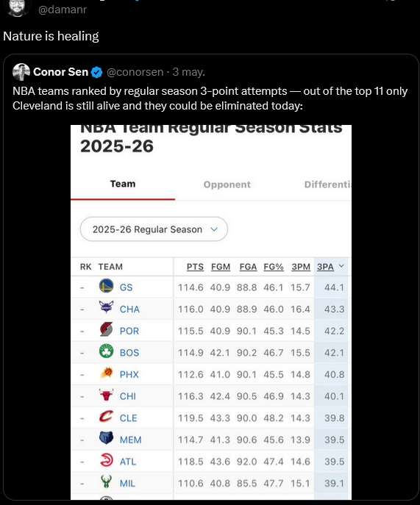The height and width of the screenshot is (505, 420).
Task: Click the Golden State Warriors logo
Action: point(106,286)
